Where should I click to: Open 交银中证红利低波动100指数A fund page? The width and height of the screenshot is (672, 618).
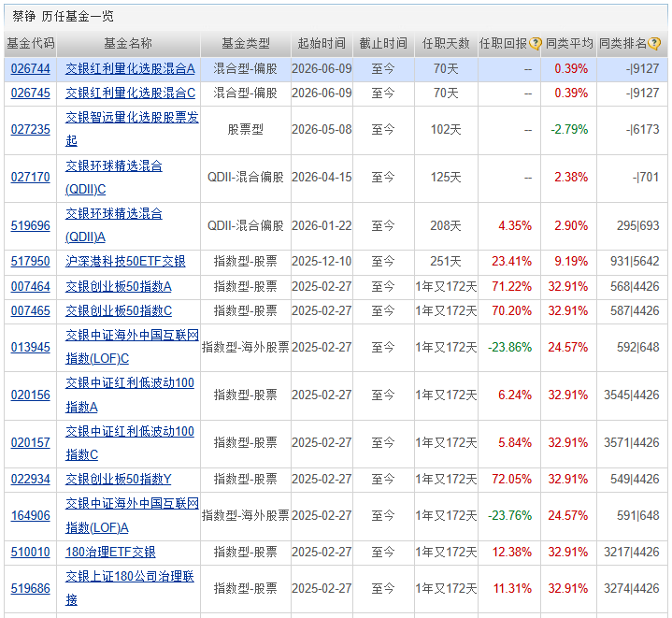[x=130, y=395]
